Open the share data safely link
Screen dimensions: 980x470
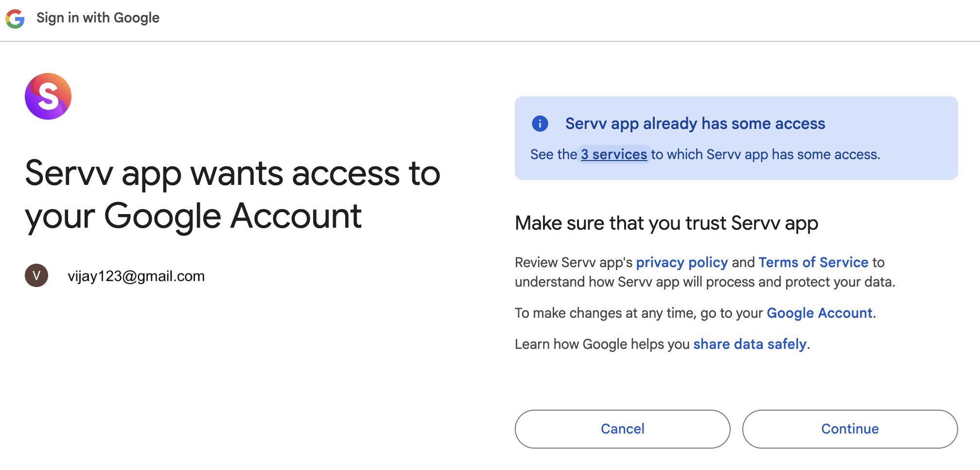[750, 344]
